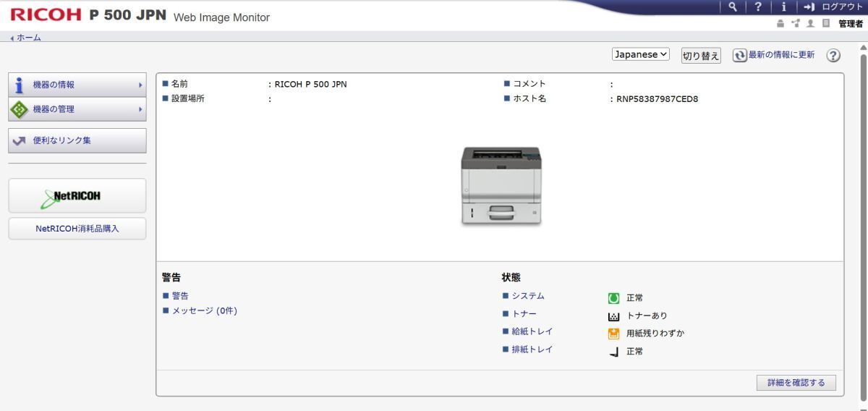Open the Japanese language dropdown
Viewport: 868px width, 411px height.
coord(641,55)
